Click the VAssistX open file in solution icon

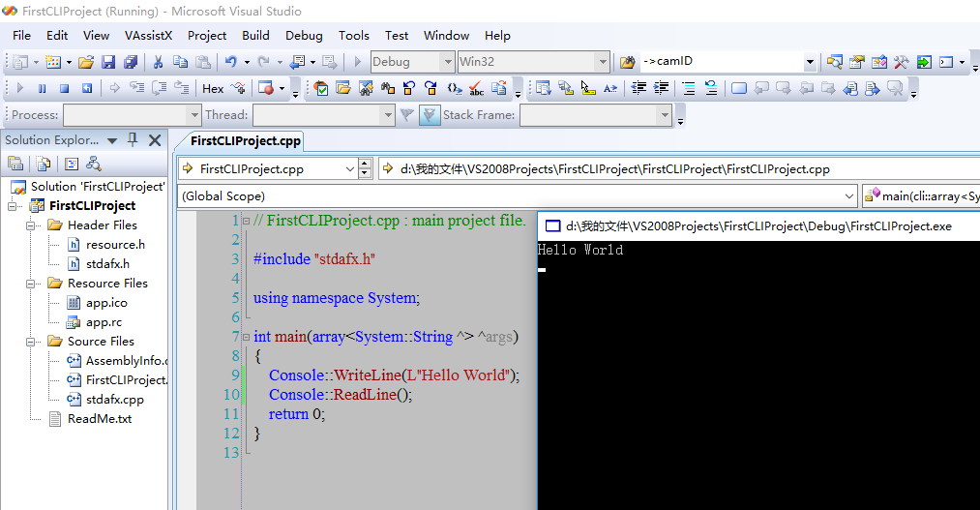click(x=343, y=89)
